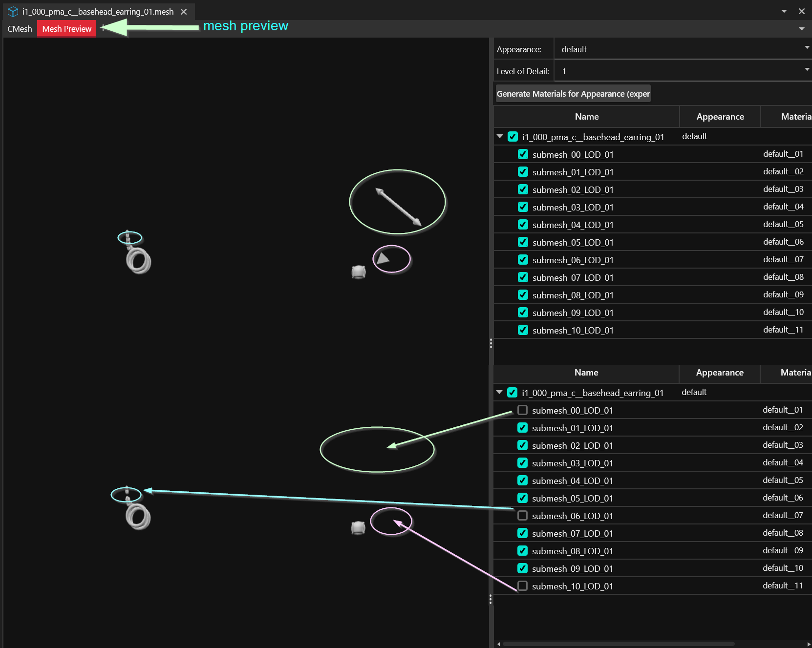812x648 pixels.
Task: Enable the unchecked submesh_00_LOD_01 checkbox
Action: pyautogui.click(x=522, y=410)
